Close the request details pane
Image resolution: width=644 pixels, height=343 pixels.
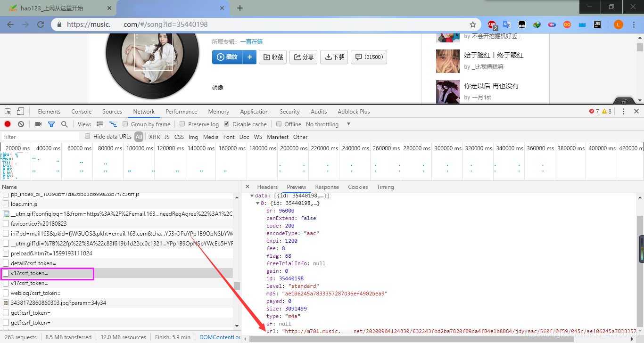point(248,187)
